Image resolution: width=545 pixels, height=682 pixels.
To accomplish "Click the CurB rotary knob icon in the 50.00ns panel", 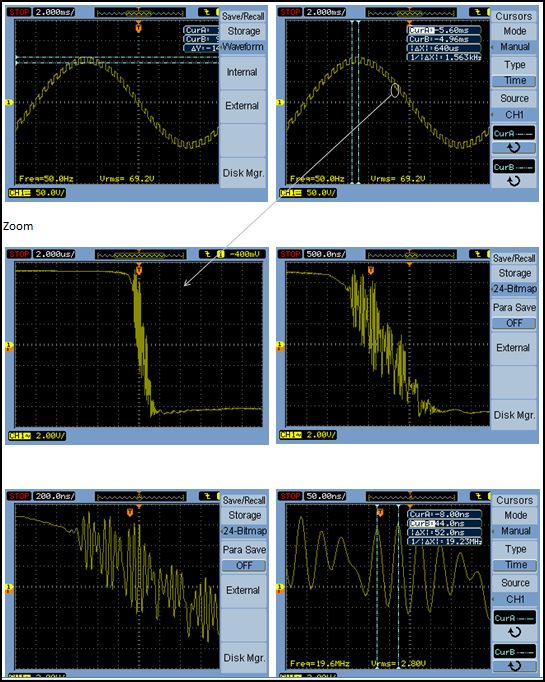I will (514, 665).
